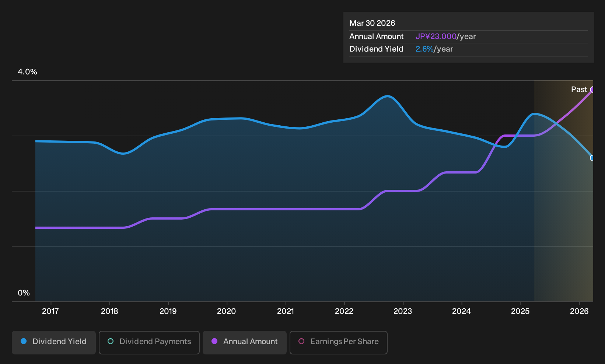Click the Past label on chart

(x=579, y=90)
